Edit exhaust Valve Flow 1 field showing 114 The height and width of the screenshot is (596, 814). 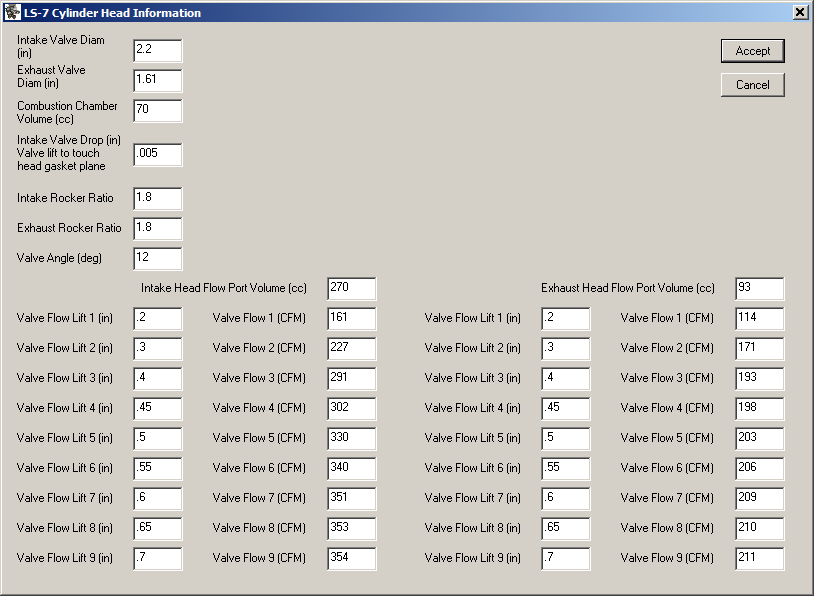(760, 319)
